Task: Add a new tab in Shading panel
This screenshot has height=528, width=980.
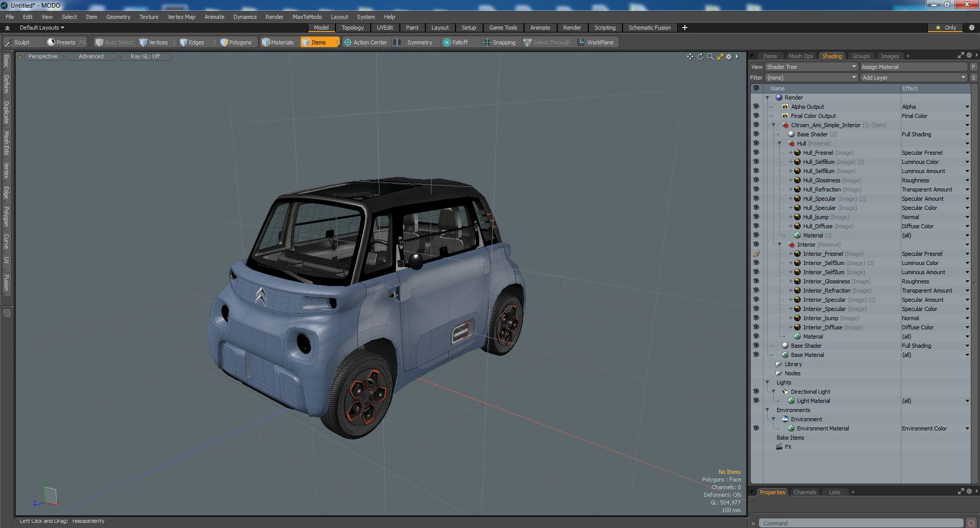Action: coord(908,56)
